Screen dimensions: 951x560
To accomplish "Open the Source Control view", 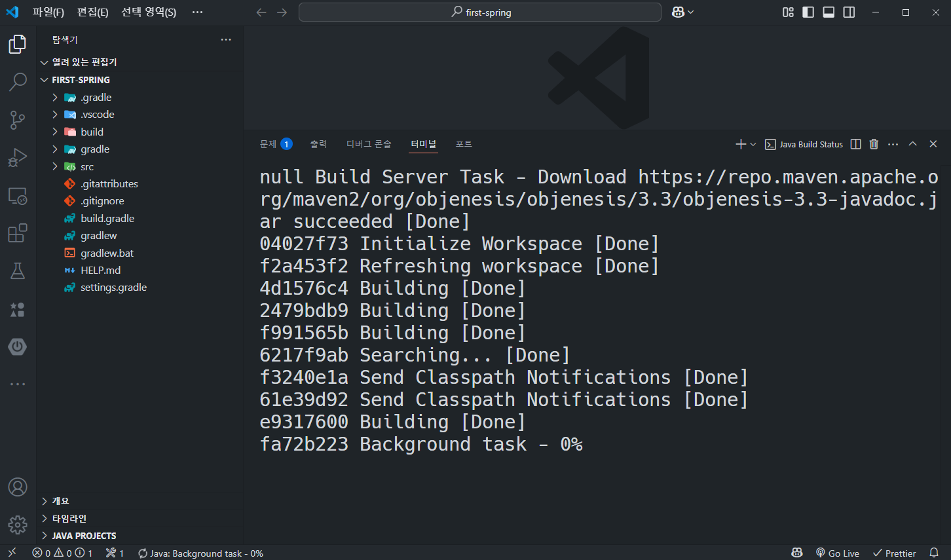I will click(x=18, y=120).
